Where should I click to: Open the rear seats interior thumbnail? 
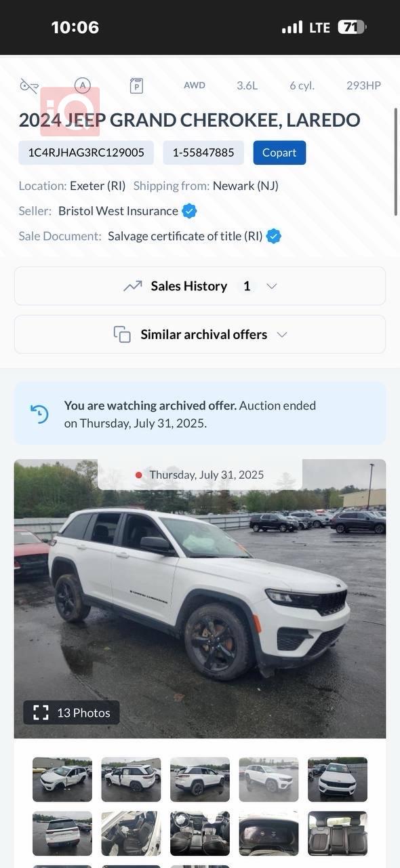pos(337,833)
